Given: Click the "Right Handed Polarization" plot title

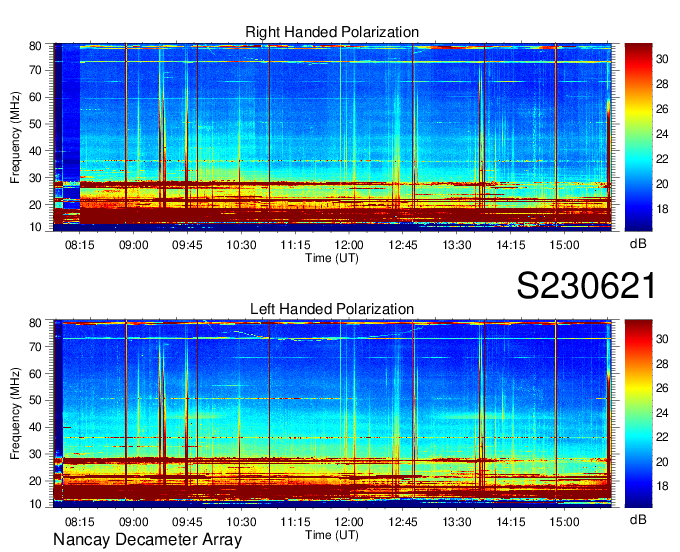Looking at the screenshot, I should 332,32.
